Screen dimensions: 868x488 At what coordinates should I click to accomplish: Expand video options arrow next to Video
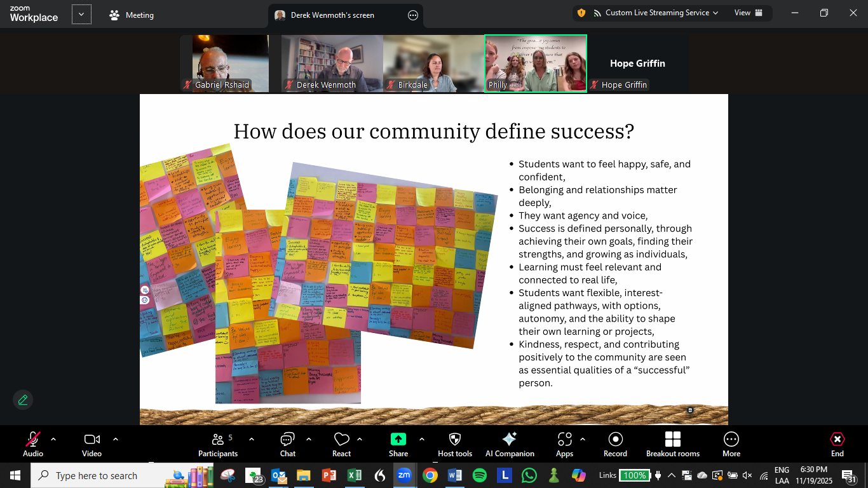[x=116, y=439]
